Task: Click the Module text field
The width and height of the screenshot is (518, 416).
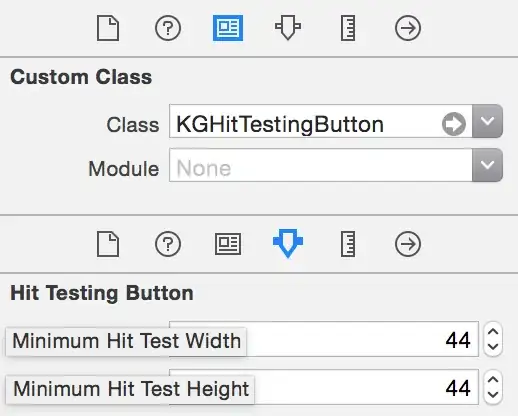Action: click(321, 165)
